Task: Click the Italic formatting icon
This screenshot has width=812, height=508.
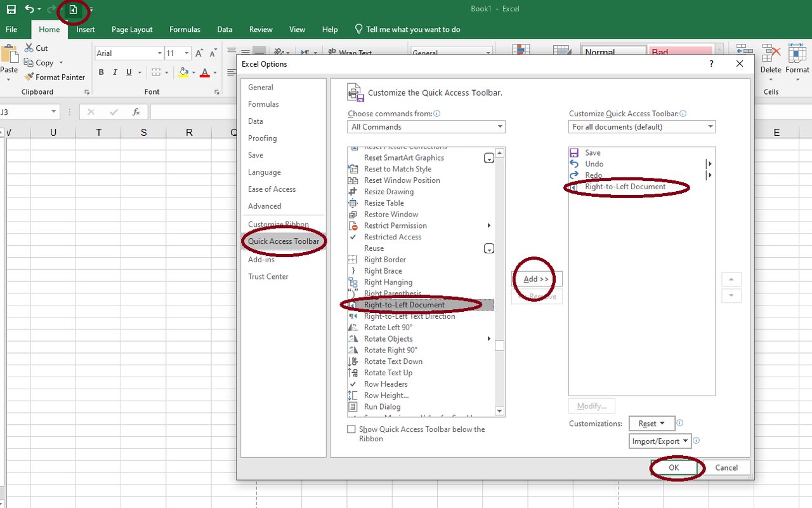Action: 115,73
